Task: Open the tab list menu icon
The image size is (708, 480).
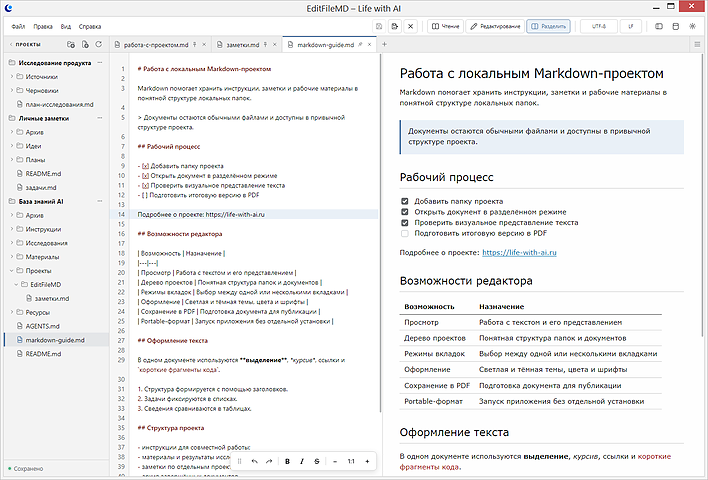Action: click(697, 44)
